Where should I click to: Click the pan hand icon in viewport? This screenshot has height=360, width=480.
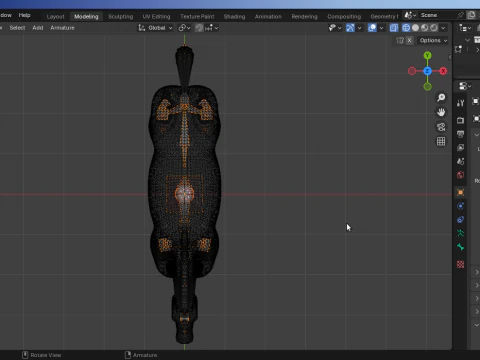[x=441, y=112]
